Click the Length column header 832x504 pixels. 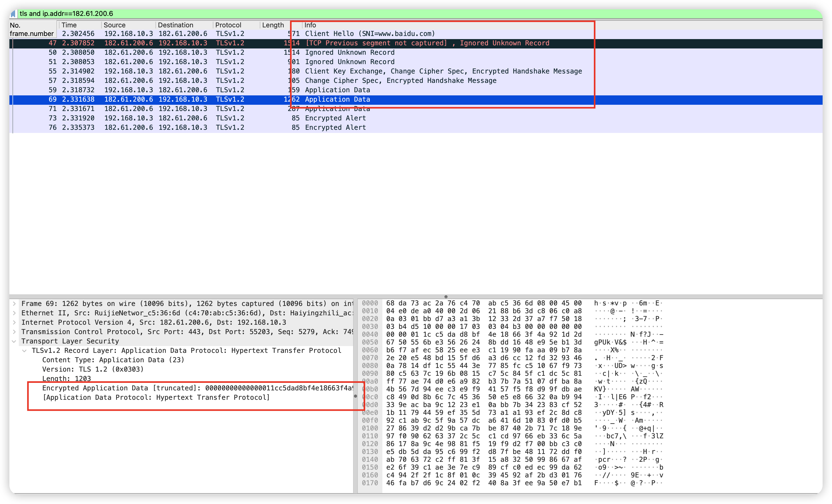273,25
